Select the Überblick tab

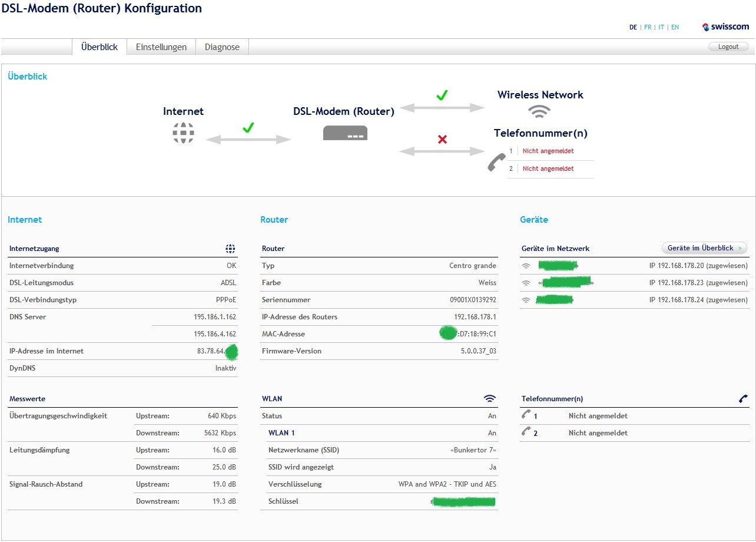point(100,47)
